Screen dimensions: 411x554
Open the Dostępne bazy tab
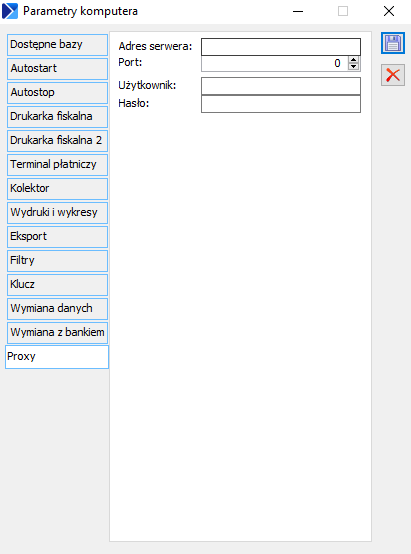tap(57, 45)
